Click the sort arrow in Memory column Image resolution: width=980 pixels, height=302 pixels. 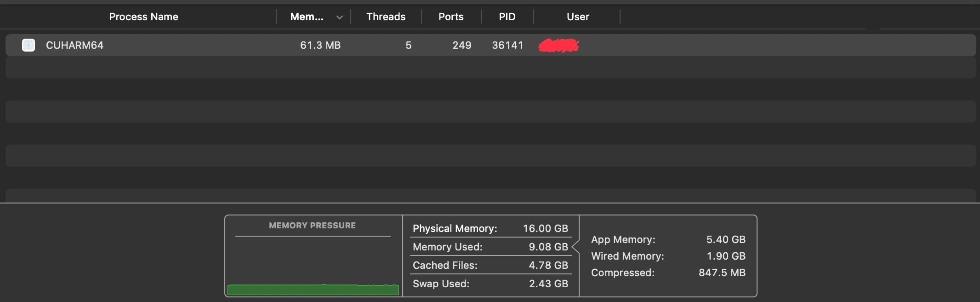(x=339, y=17)
